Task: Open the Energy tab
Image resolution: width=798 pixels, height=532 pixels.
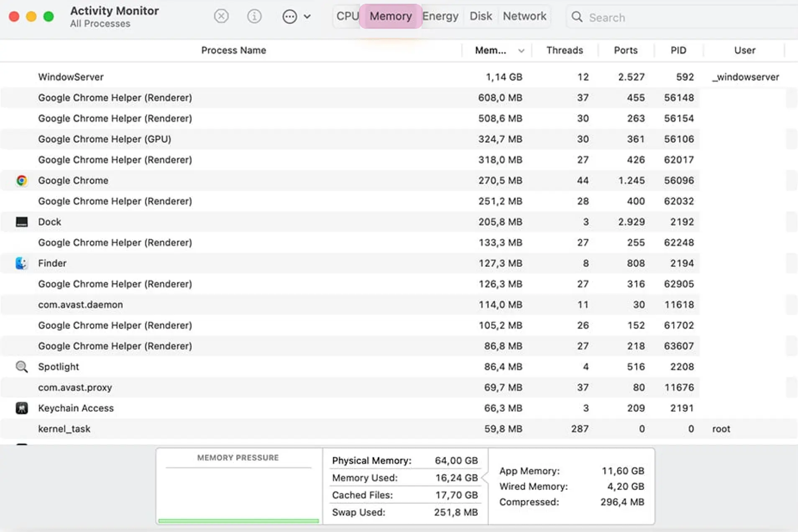Action: point(440,16)
